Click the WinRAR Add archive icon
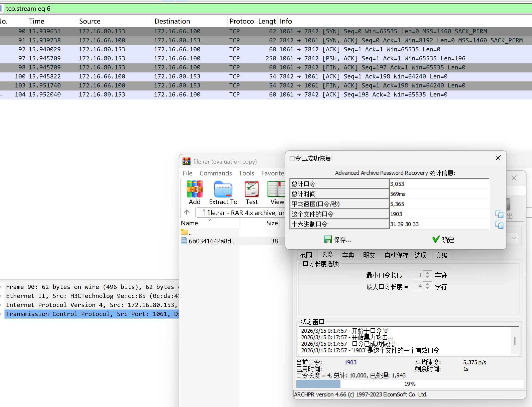The width and height of the screenshot is (532, 407). 195,189
